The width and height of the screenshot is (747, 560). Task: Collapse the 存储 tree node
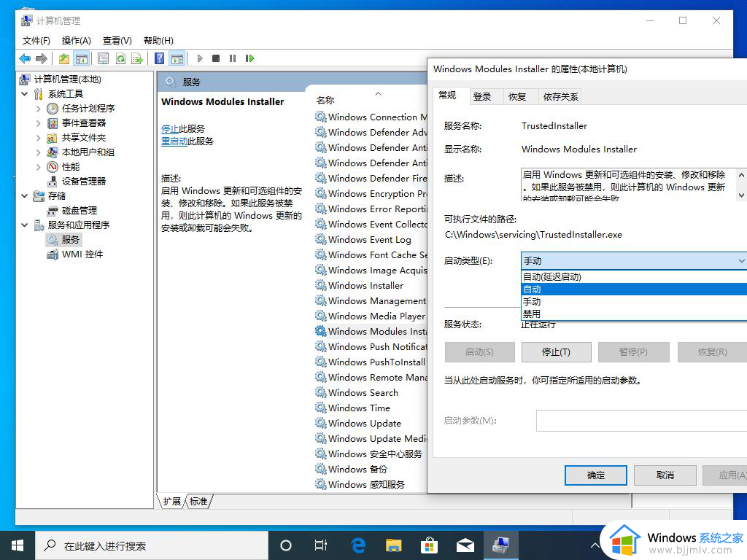coord(24,195)
